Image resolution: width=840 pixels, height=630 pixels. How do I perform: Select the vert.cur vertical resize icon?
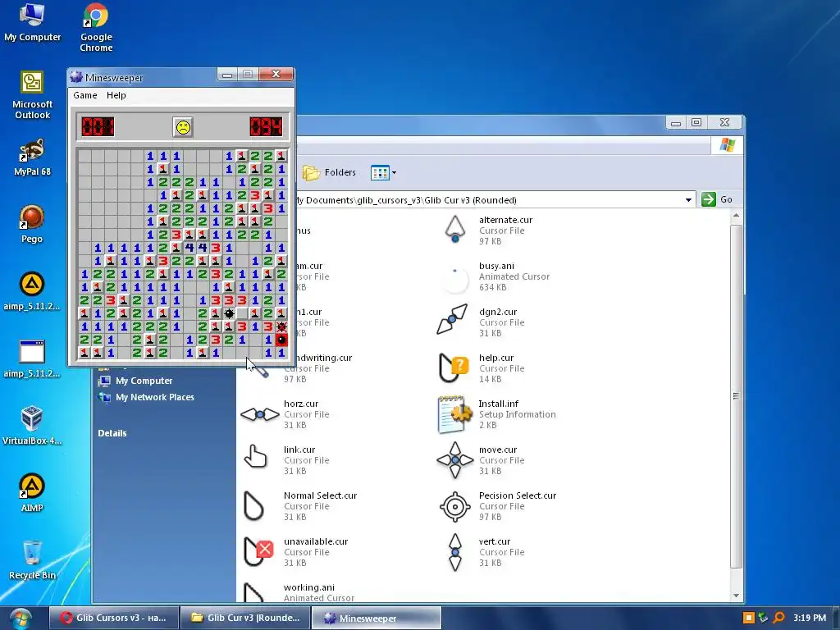[x=454, y=552]
